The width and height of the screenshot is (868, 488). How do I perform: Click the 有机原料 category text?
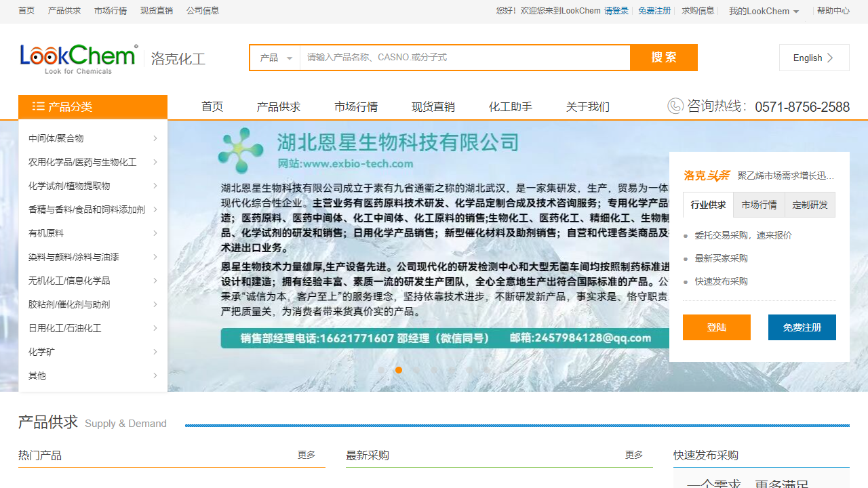46,233
